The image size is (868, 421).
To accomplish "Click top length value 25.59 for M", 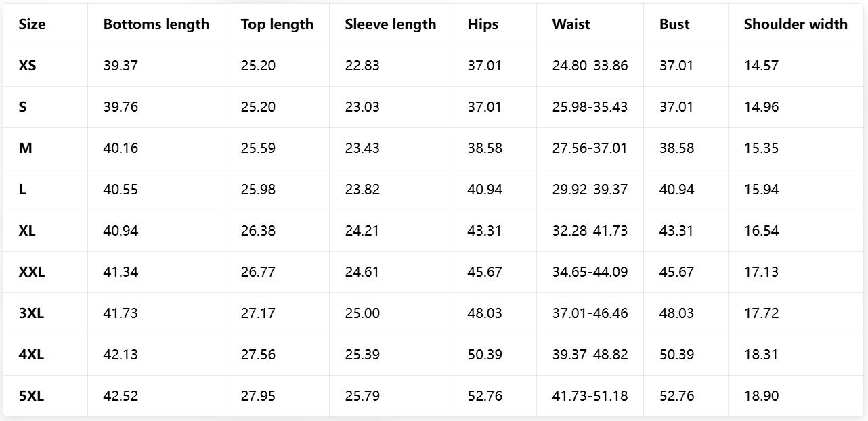I will (258, 148).
